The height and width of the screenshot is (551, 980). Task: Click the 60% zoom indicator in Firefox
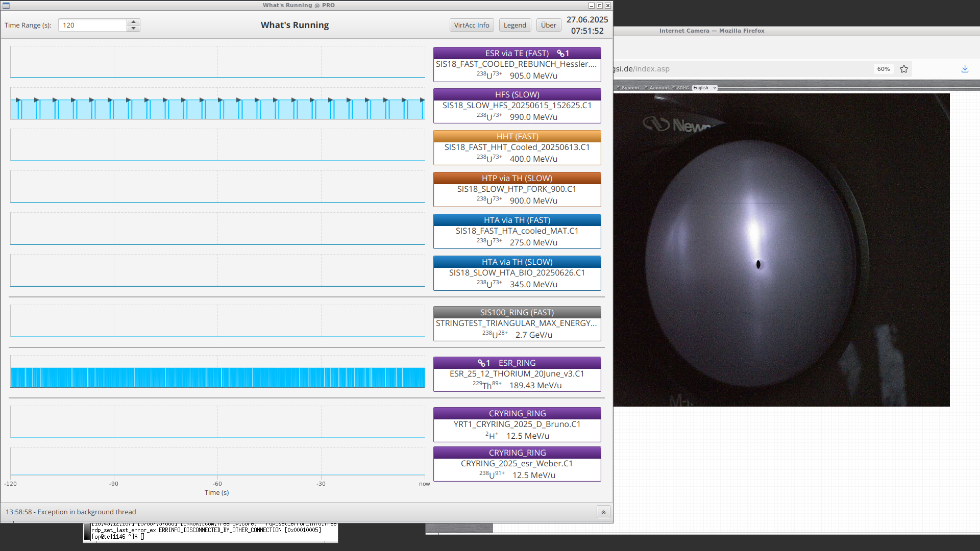884,69
